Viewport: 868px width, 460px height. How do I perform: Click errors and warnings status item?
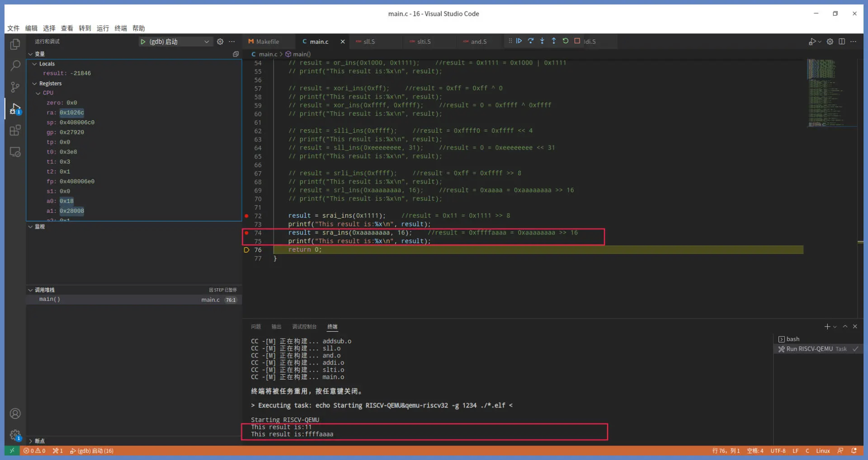click(34, 451)
